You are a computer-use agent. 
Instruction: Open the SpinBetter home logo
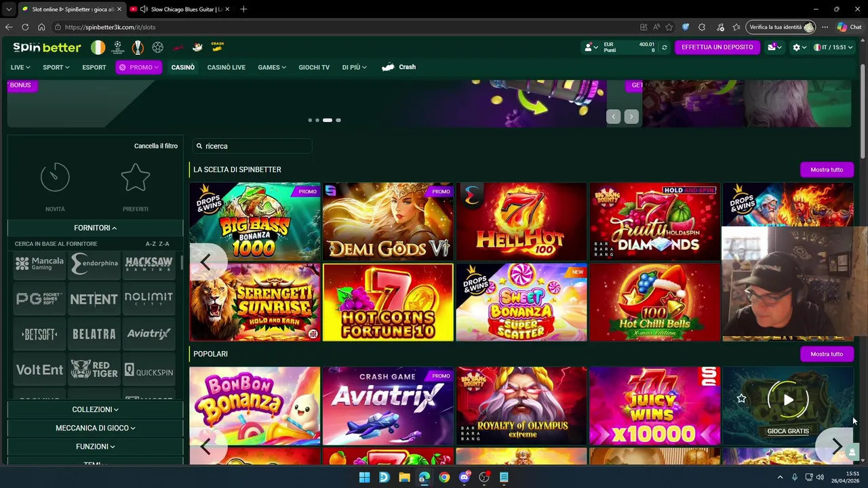pos(47,47)
